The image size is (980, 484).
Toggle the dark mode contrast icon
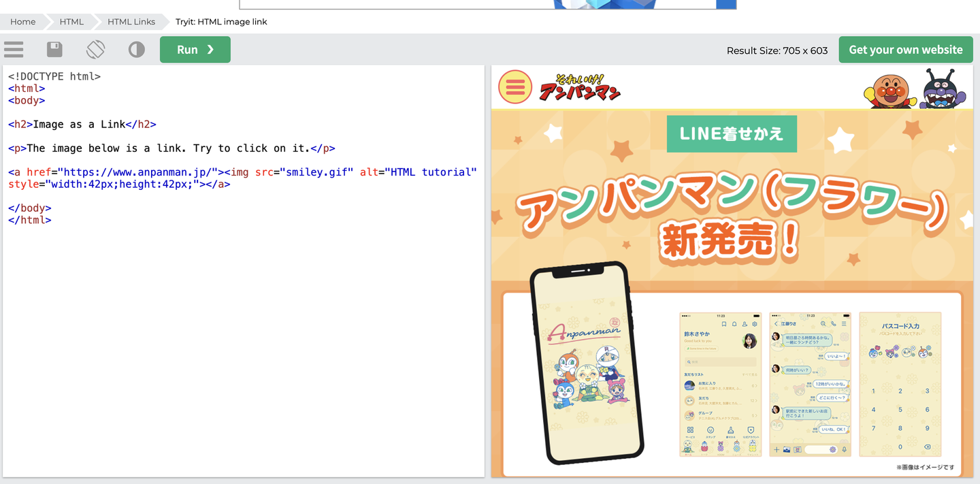[137, 50]
